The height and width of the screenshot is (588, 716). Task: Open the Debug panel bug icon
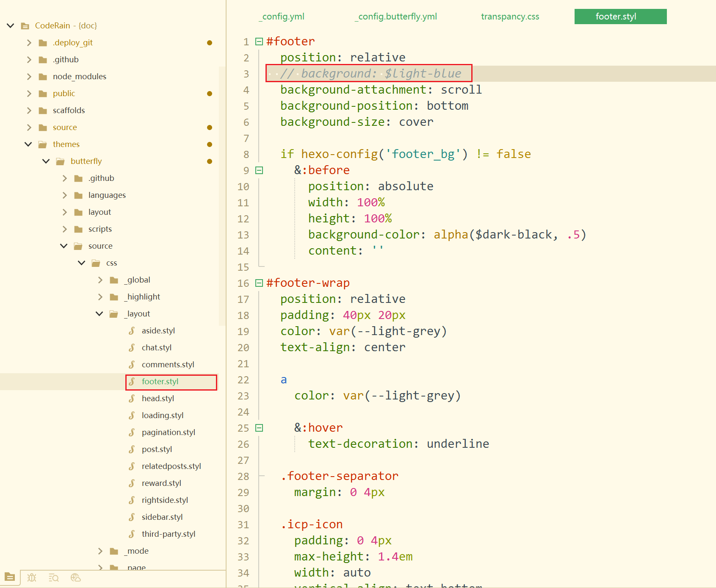point(32,577)
